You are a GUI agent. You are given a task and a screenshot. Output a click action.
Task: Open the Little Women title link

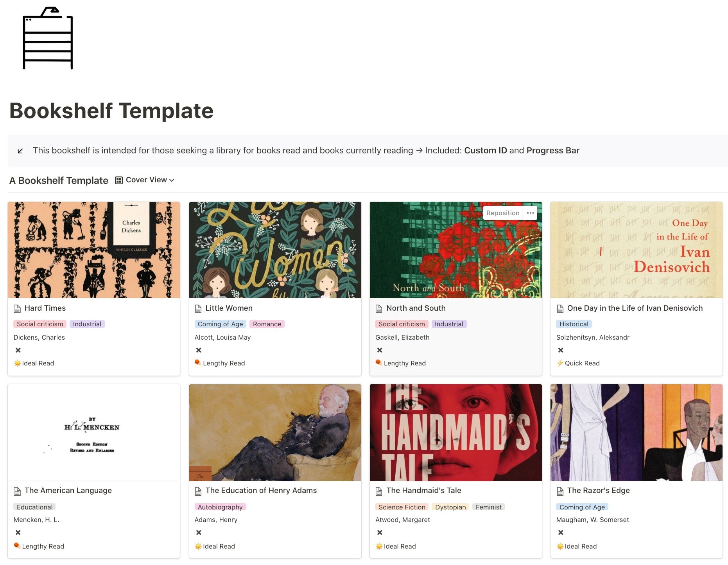(x=229, y=308)
